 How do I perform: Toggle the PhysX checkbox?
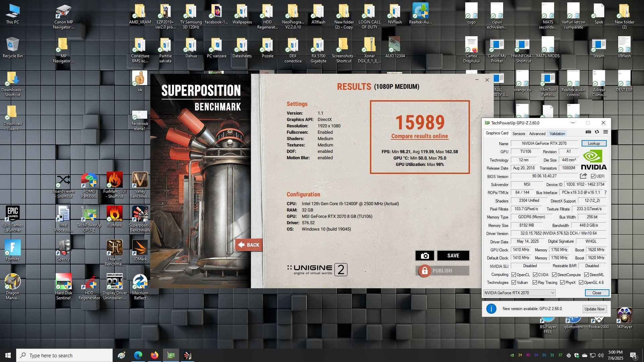point(562,283)
